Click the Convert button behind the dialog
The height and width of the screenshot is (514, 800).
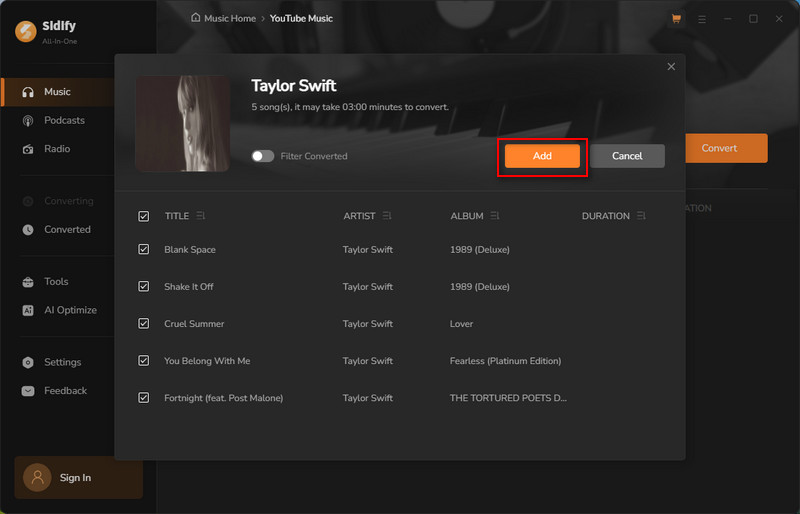[726, 149]
